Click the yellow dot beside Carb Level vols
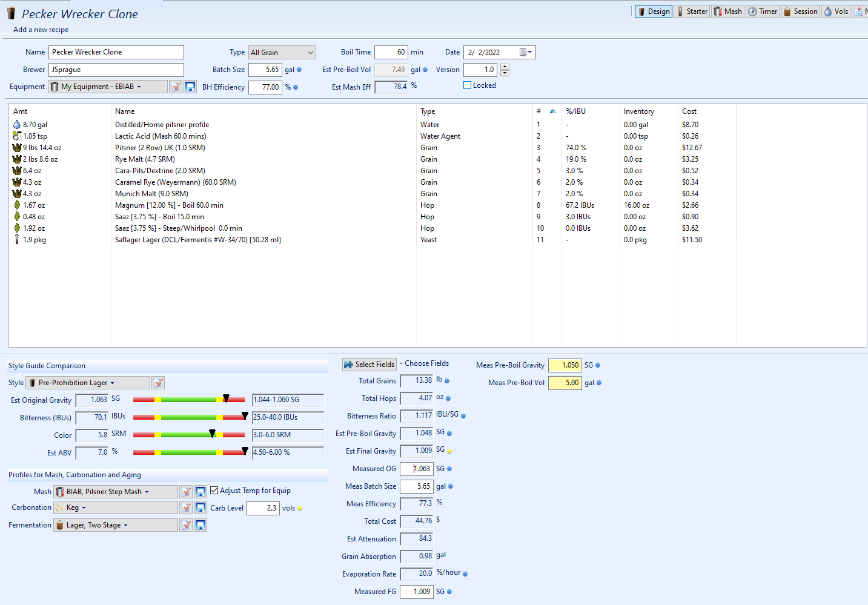The width and height of the screenshot is (868, 605). click(x=300, y=508)
